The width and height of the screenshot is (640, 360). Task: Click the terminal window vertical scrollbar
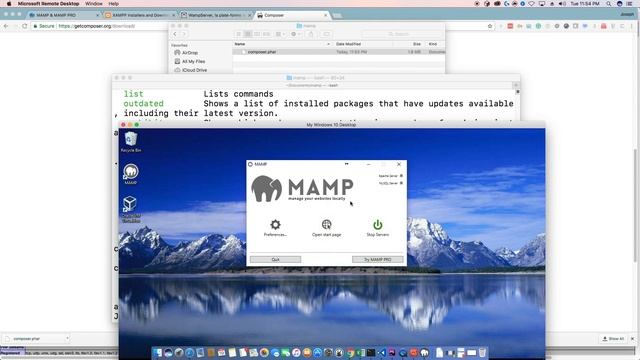(x=518, y=93)
